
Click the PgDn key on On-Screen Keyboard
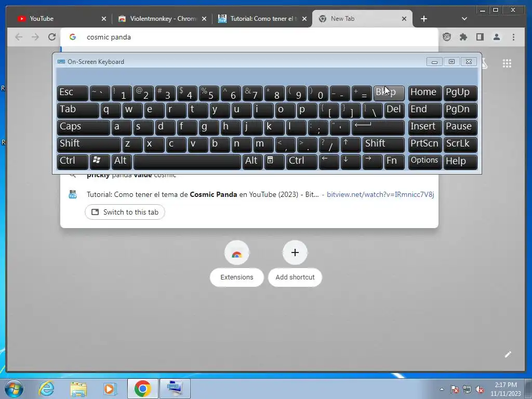click(x=460, y=110)
